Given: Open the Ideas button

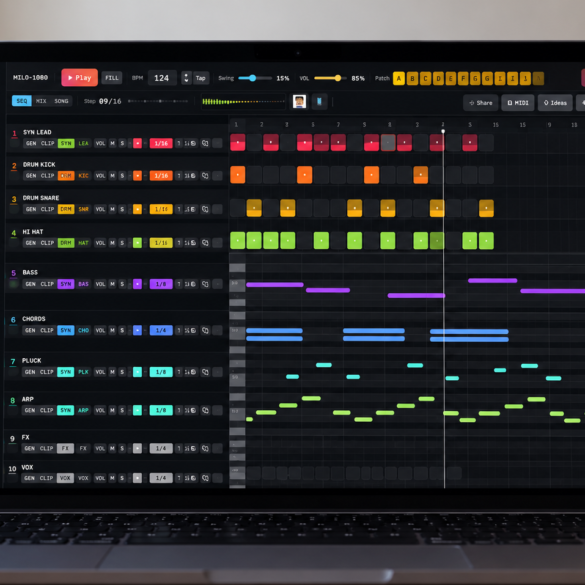Looking at the screenshot, I should point(555,103).
